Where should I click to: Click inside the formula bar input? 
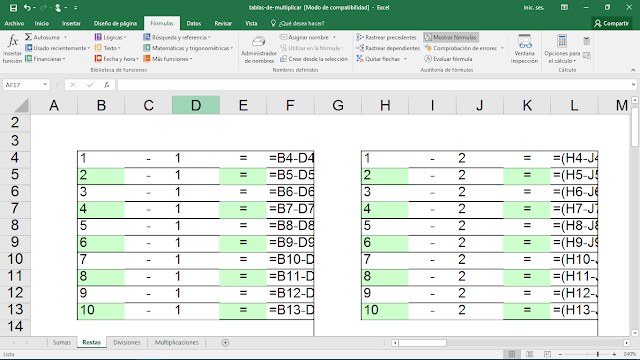tap(373, 85)
